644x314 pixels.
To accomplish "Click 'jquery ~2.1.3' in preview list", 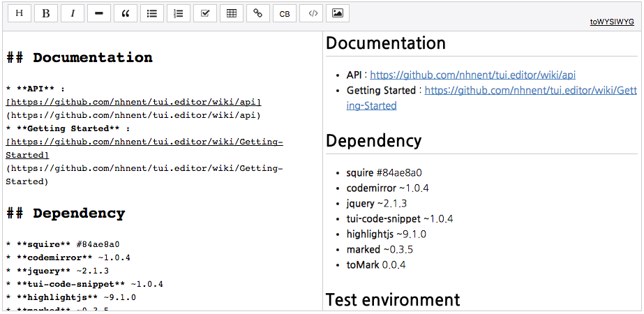I will point(377,204).
